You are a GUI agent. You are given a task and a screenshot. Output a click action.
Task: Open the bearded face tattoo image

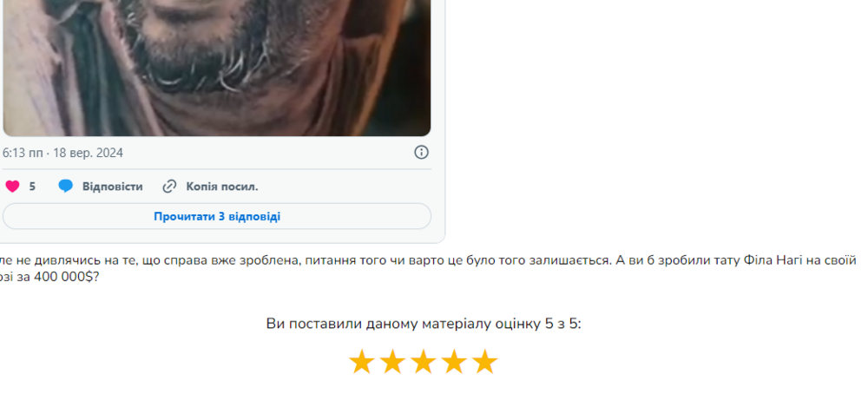(217, 68)
